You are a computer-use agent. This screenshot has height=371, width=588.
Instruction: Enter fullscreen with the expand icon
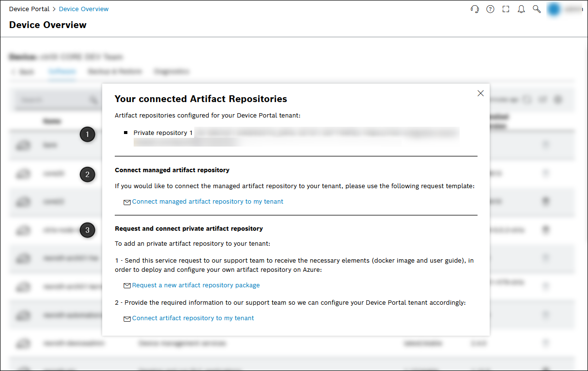point(506,9)
